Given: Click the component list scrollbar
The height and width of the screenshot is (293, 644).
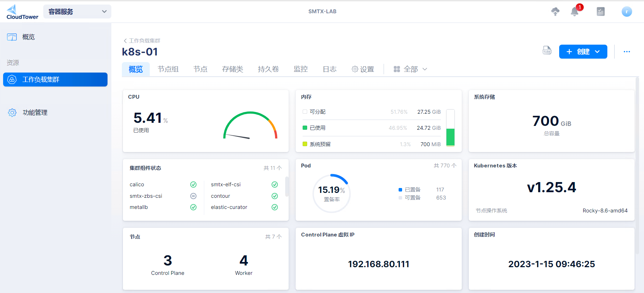Looking at the screenshot, I should click(x=287, y=187).
